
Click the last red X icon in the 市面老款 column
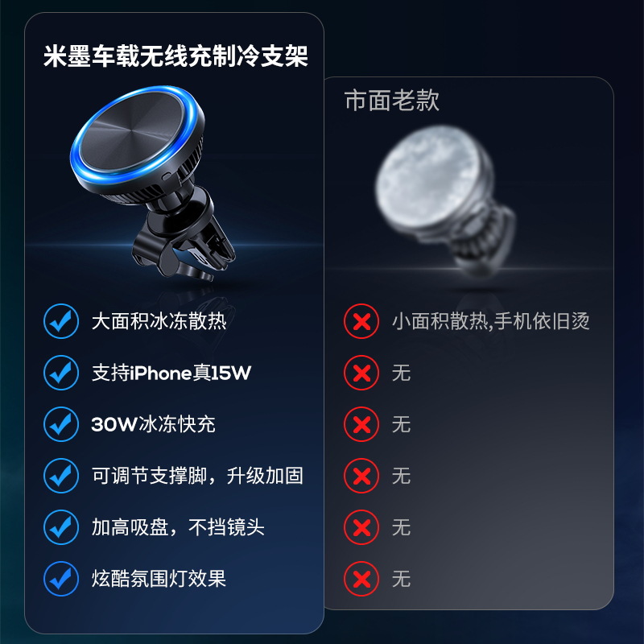(x=361, y=579)
